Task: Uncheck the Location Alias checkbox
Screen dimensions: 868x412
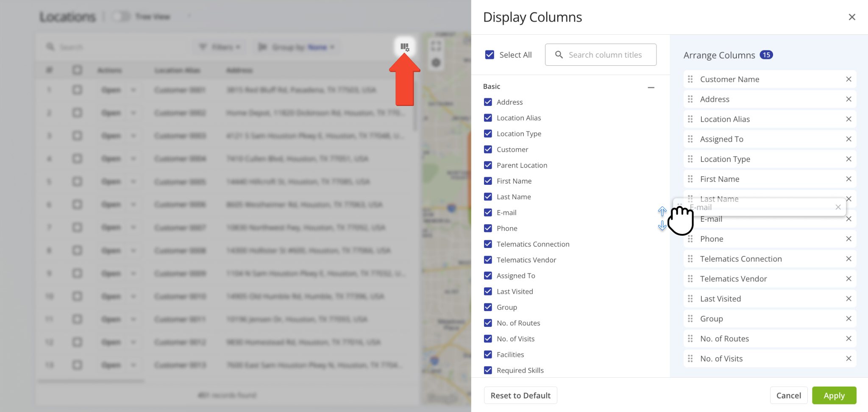Action: point(488,118)
